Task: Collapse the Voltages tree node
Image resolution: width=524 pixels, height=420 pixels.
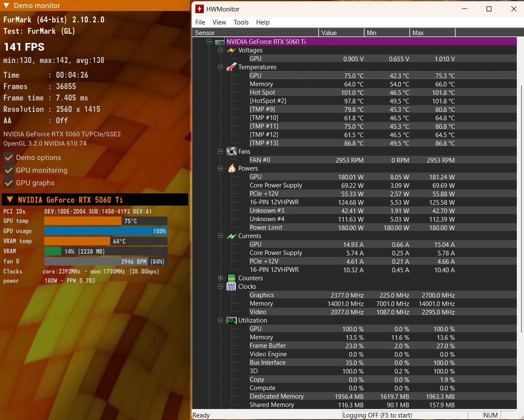Action: coord(220,50)
